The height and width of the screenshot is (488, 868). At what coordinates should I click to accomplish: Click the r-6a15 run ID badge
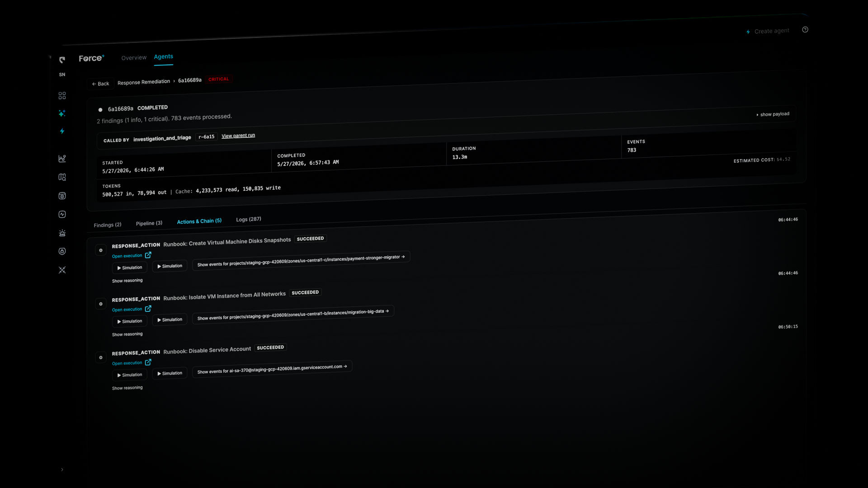click(x=207, y=137)
